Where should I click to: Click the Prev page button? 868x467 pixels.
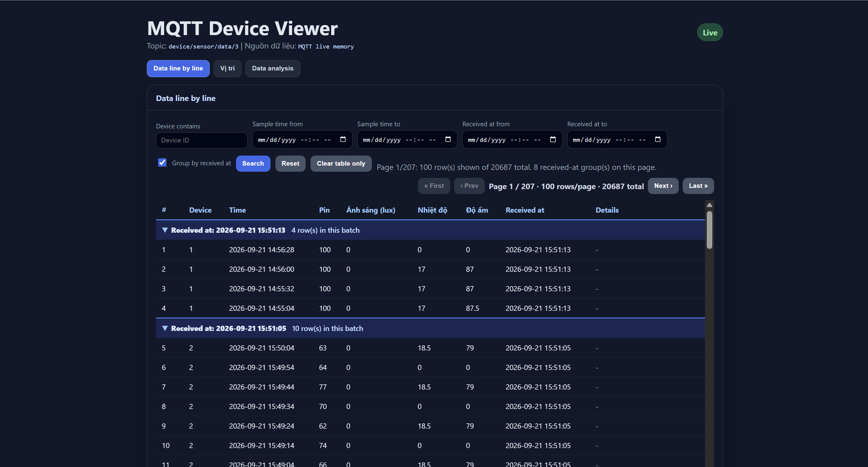click(x=469, y=186)
